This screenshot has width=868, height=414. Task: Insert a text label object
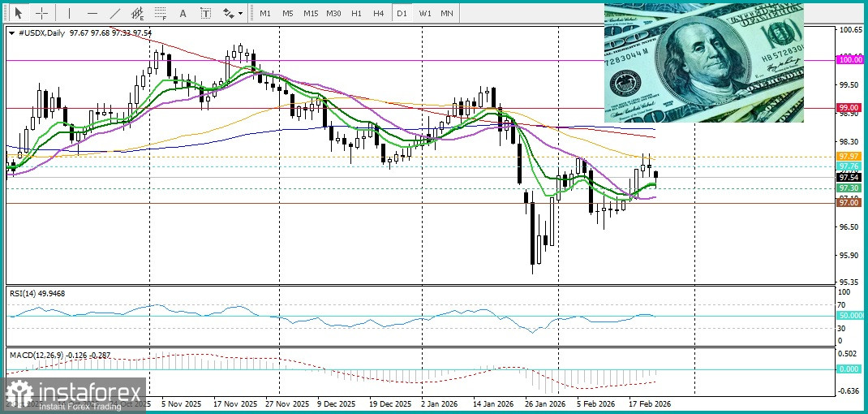coord(206,13)
